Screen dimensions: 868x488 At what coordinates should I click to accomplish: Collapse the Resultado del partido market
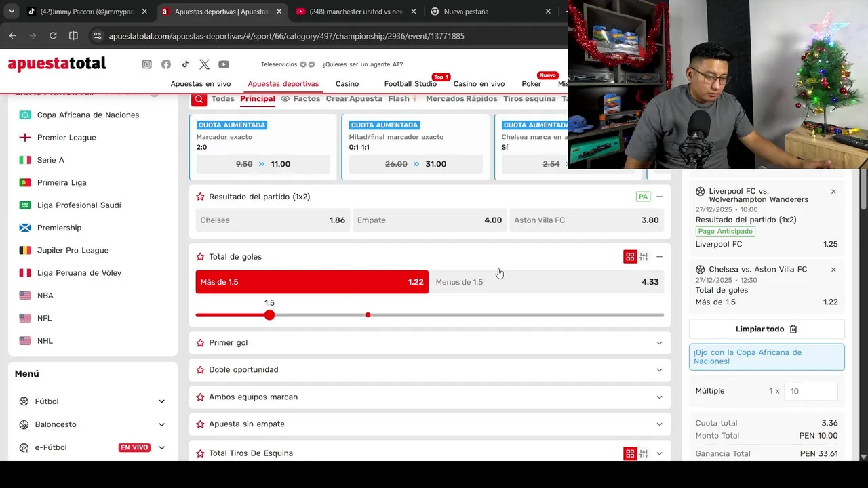pos(659,197)
